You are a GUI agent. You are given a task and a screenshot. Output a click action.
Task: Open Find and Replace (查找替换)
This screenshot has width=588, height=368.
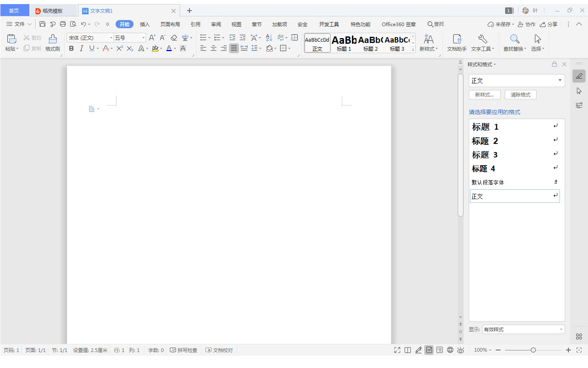coord(514,43)
